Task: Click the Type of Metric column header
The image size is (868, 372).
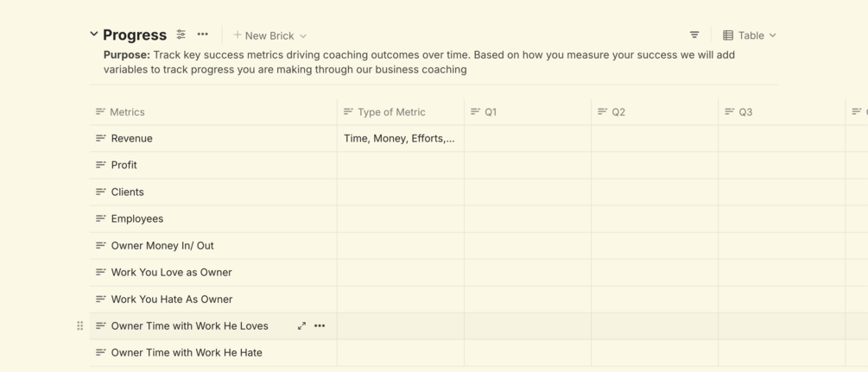Action: (x=391, y=112)
